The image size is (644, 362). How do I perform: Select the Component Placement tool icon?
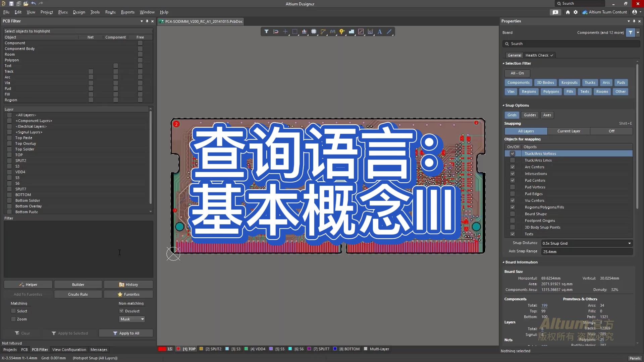(314, 32)
